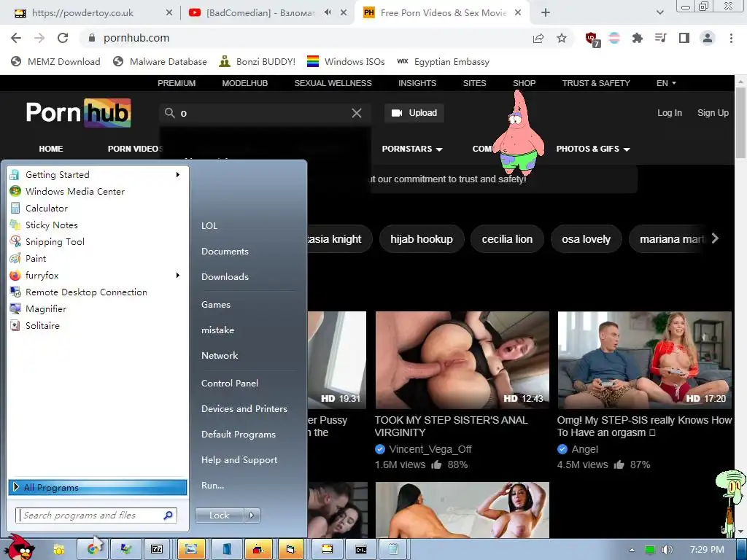The height and width of the screenshot is (560, 747).
Task: Go back using the browser back arrow
Action: tap(16, 38)
